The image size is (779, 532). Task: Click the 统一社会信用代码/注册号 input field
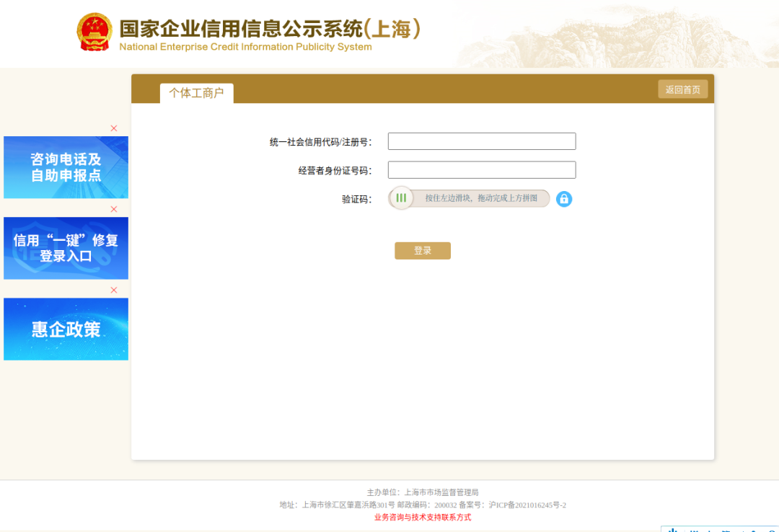(481, 141)
